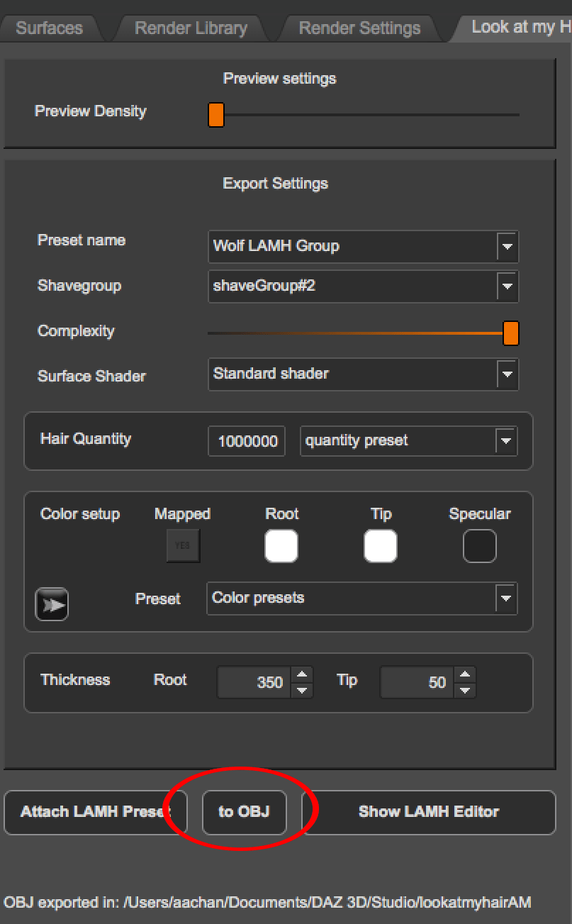Viewport: 572px width, 924px height.
Task: Switch to the Surfaces tab
Action: click(49, 28)
